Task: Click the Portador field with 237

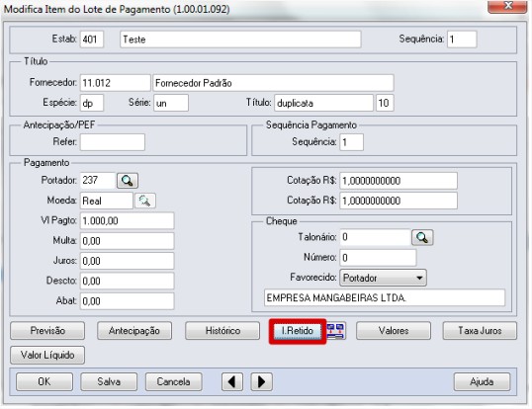Action: click(x=98, y=181)
